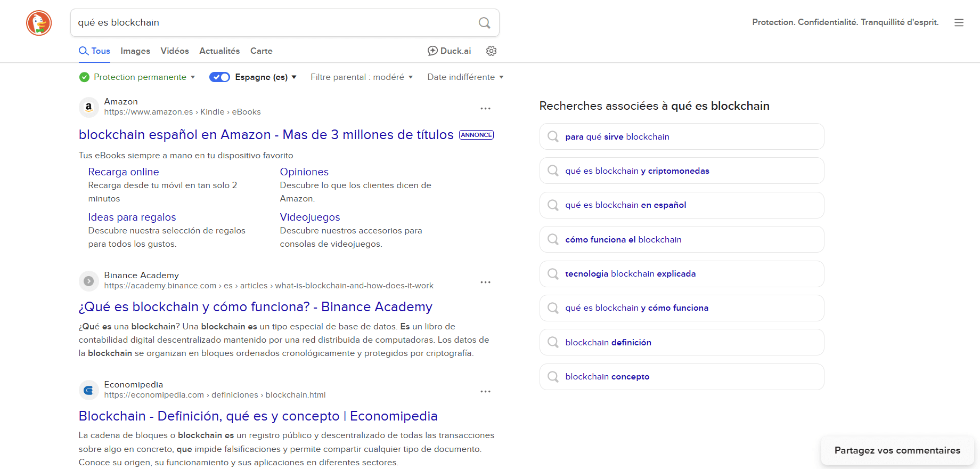Open '¿Qué es blockchain y cómo funciona?' result

tap(256, 307)
